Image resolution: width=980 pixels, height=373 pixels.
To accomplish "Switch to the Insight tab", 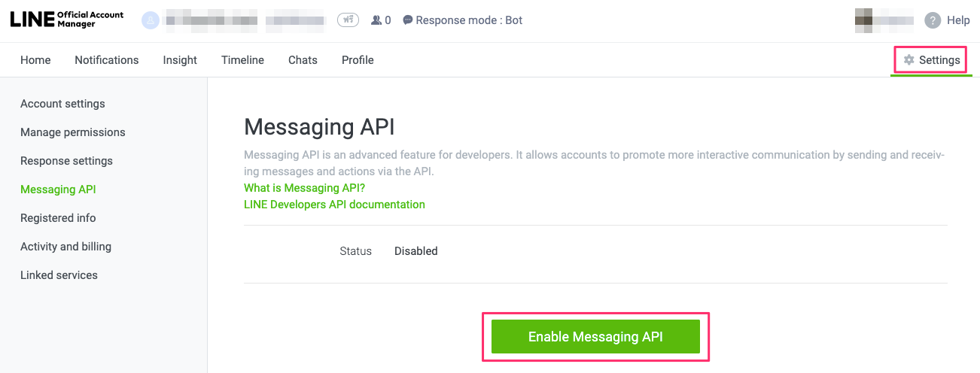I will pos(180,60).
